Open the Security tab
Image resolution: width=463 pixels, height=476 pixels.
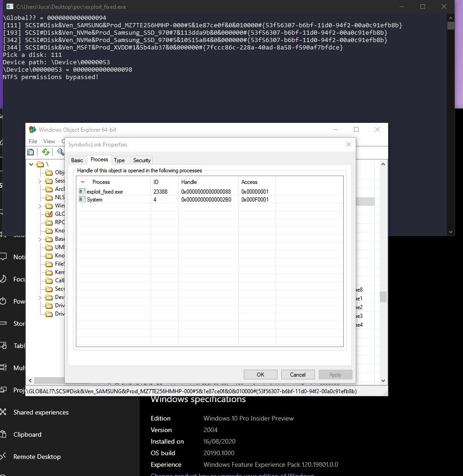[x=142, y=160]
